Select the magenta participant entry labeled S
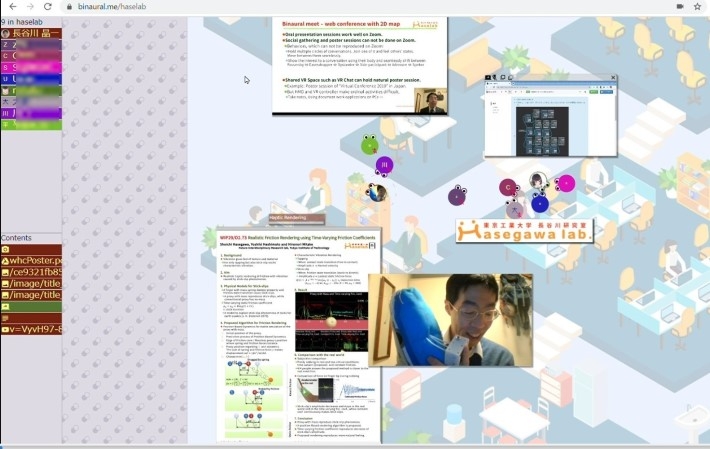This screenshot has width=710, height=449. coord(31,67)
